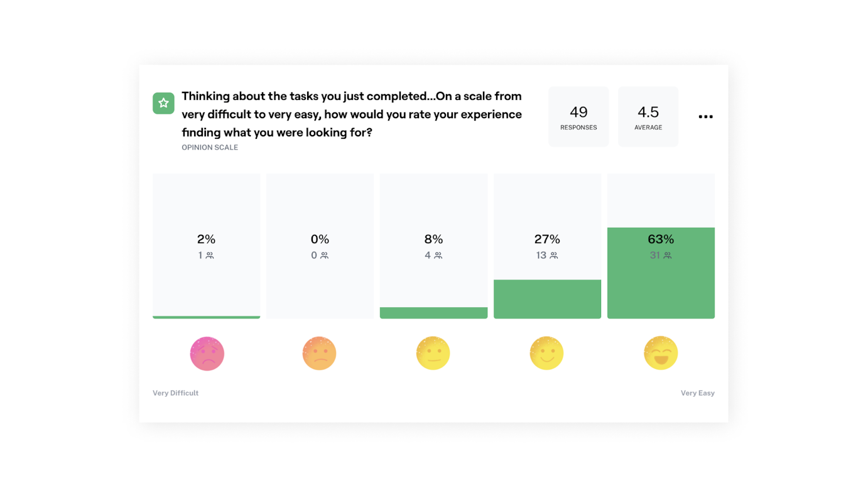The image size is (868, 488).
Task: Click the smiling face emoji
Action: tap(547, 353)
